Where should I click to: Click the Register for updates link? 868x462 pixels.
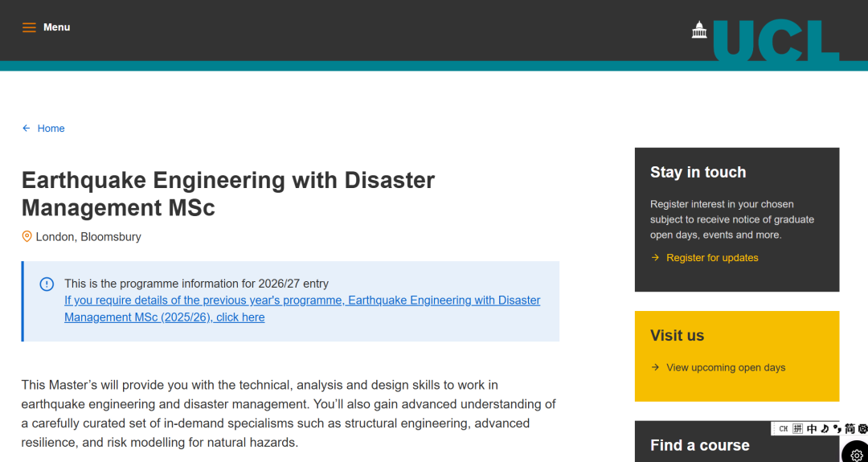712,258
